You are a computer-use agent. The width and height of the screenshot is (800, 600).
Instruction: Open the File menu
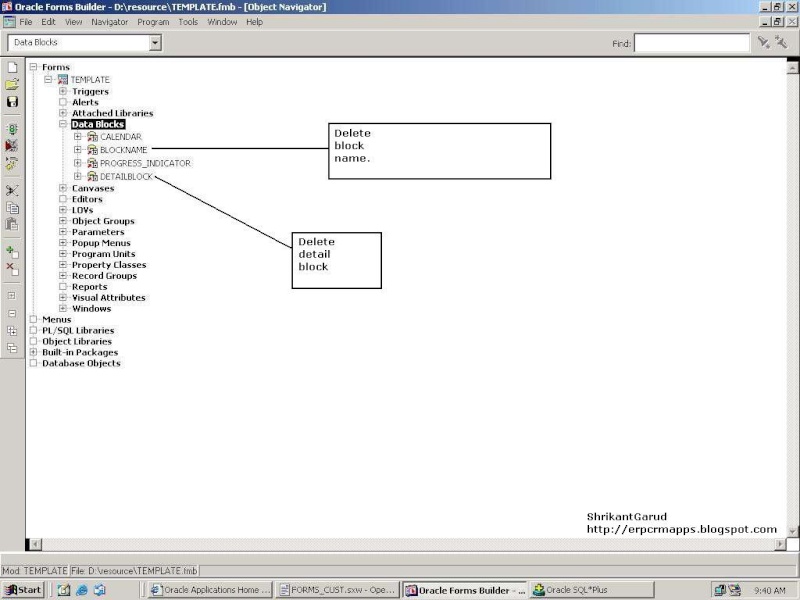coord(26,22)
